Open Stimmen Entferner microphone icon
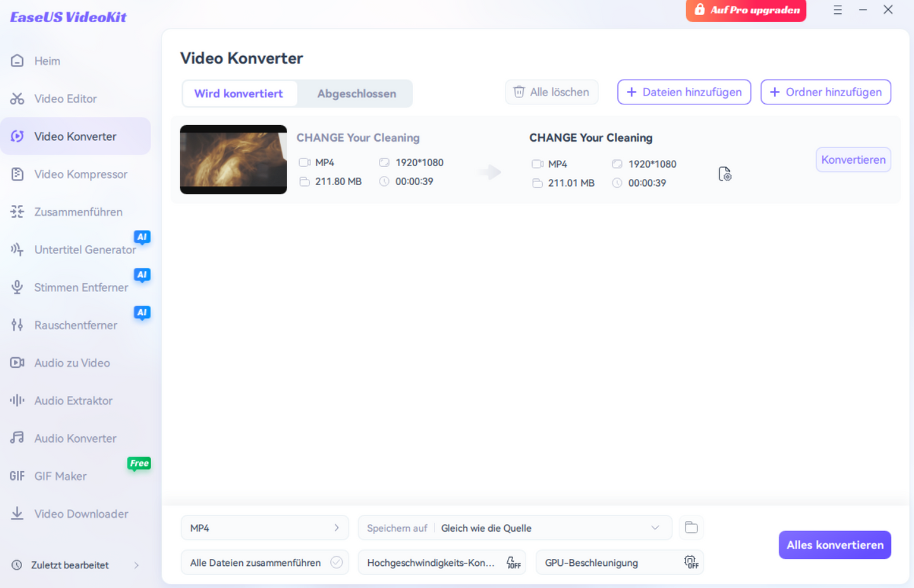Screen dimensions: 914x588 tap(17, 288)
